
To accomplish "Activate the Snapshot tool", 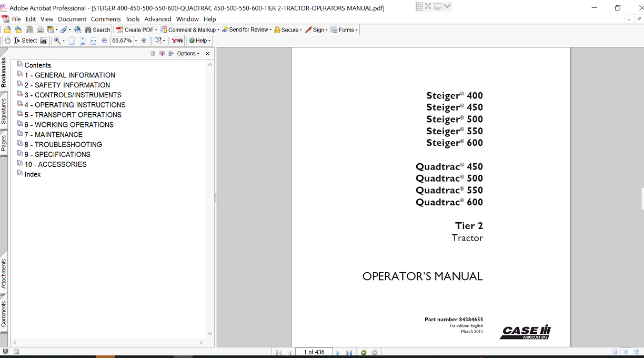I will click(x=43, y=41).
